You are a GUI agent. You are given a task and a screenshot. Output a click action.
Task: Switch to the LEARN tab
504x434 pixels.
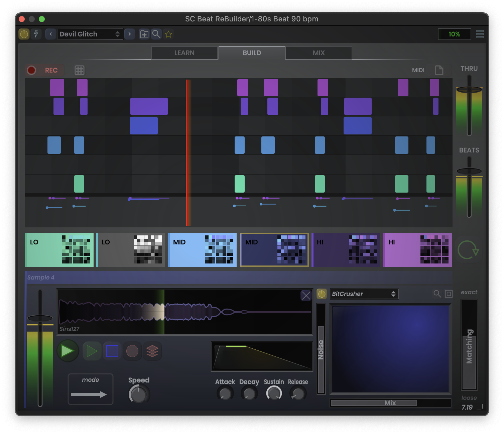coord(184,53)
